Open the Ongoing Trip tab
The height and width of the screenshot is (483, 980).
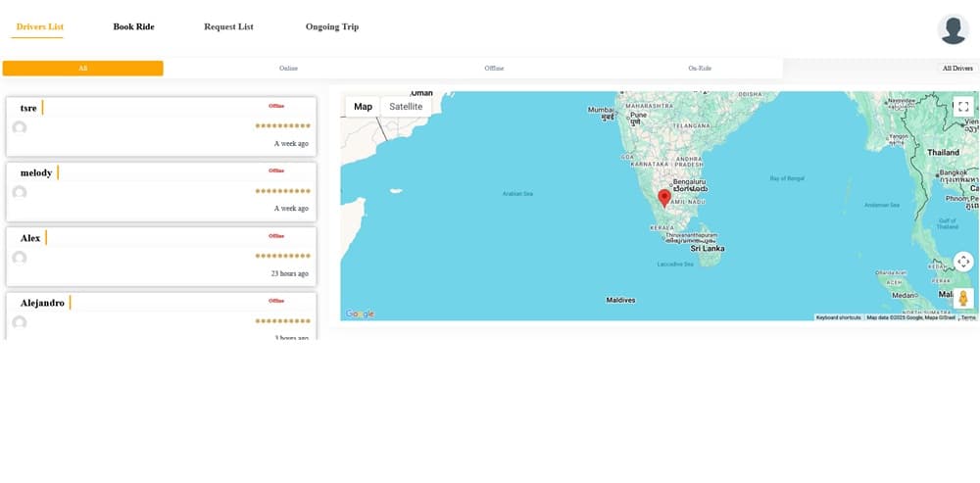[x=332, y=26]
